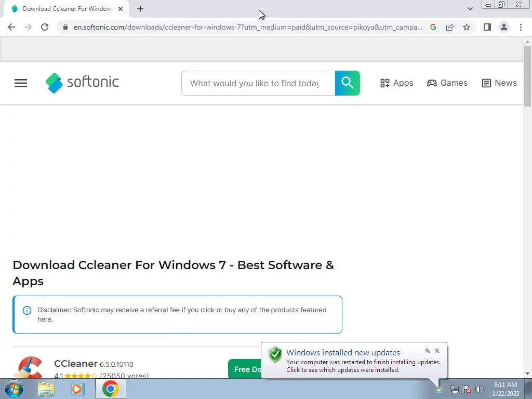This screenshot has width=532, height=399.
Task: Open the clock showing 8:11 AM
Action: tap(505, 389)
